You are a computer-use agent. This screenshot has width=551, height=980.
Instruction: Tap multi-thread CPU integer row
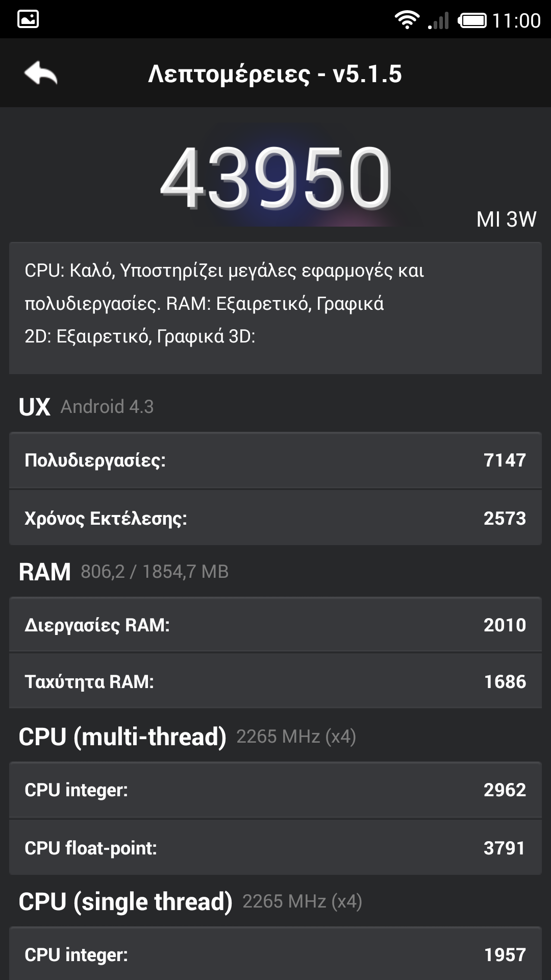pyautogui.click(x=275, y=790)
